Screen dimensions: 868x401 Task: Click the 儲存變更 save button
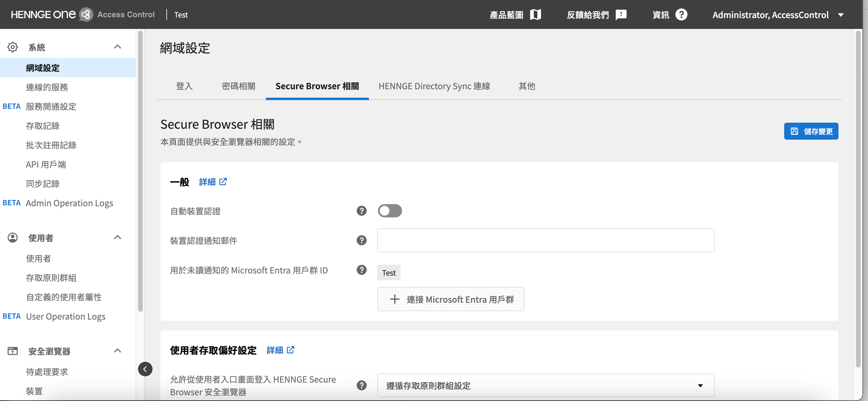tap(811, 131)
